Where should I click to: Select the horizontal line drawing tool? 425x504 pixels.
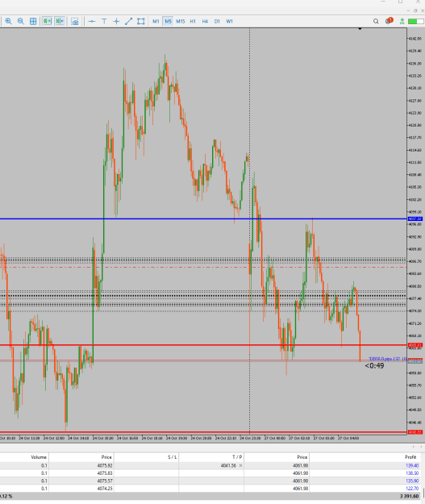(92, 22)
